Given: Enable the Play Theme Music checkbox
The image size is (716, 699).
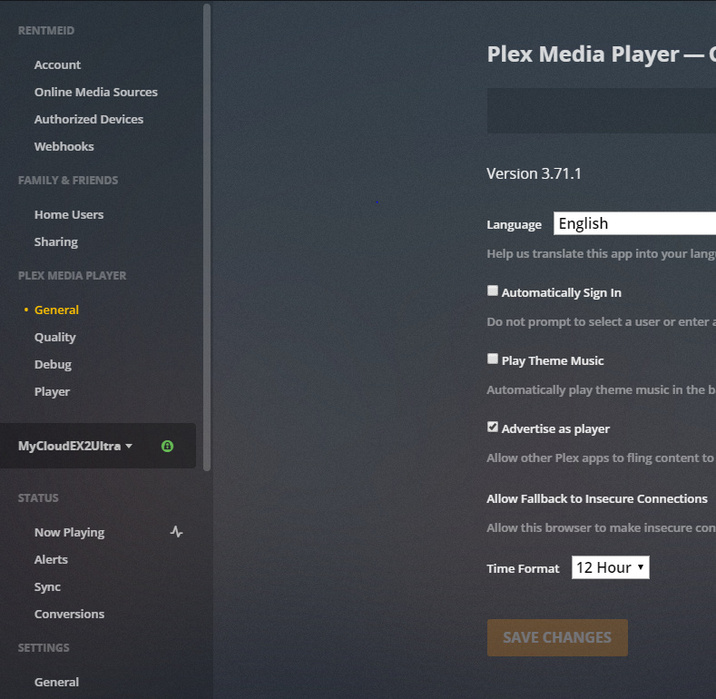Looking at the screenshot, I should (492, 359).
